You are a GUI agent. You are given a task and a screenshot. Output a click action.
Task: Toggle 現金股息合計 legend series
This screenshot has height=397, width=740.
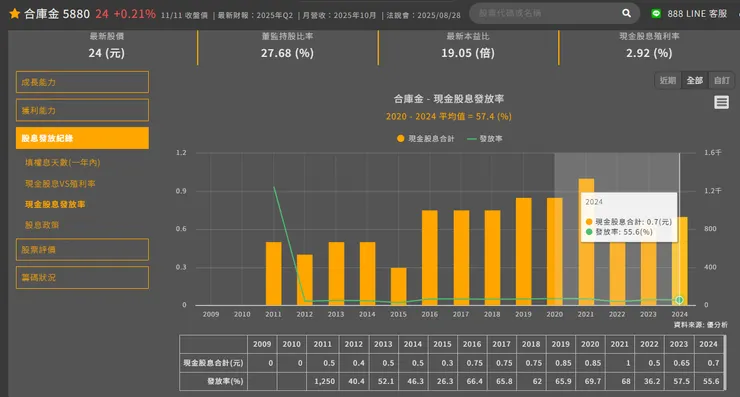pos(425,138)
